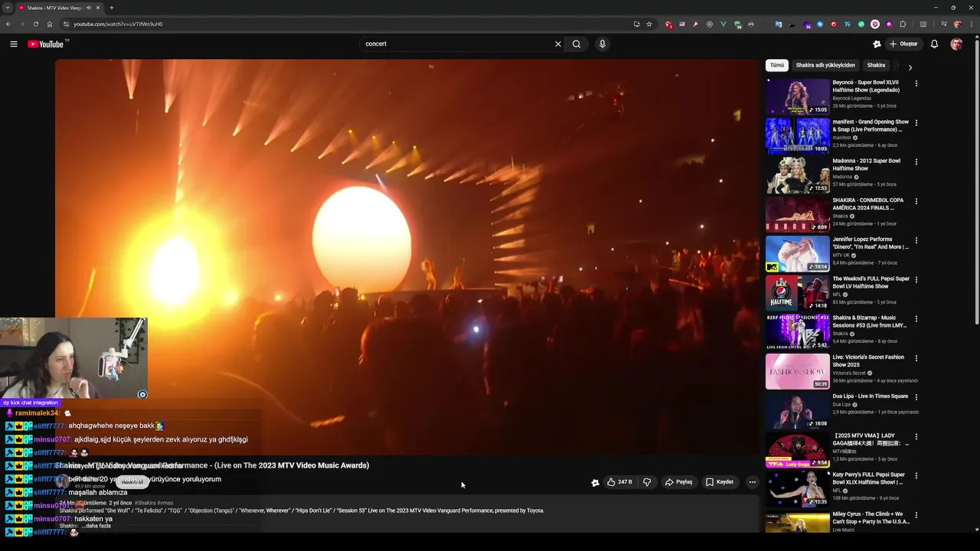Image resolution: width=980 pixels, height=551 pixels.
Task: Open options for Jennifer Lopez Performs video
Action: pyautogui.click(x=916, y=240)
